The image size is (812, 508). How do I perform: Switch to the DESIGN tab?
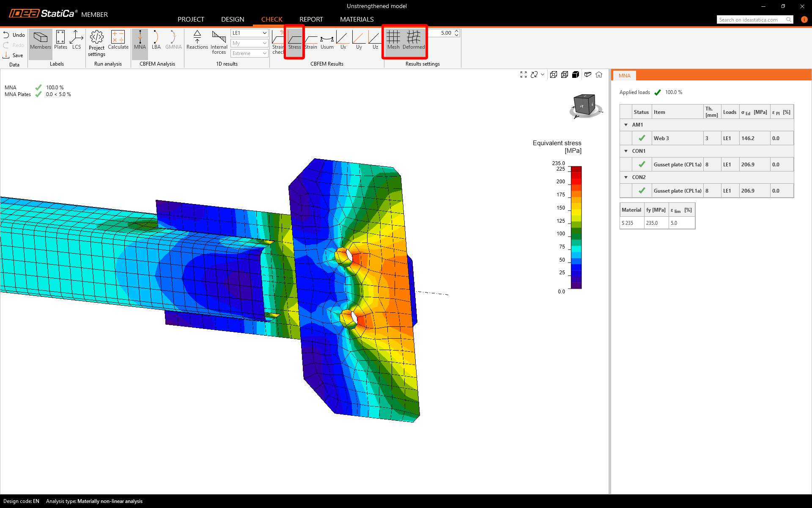coord(233,19)
